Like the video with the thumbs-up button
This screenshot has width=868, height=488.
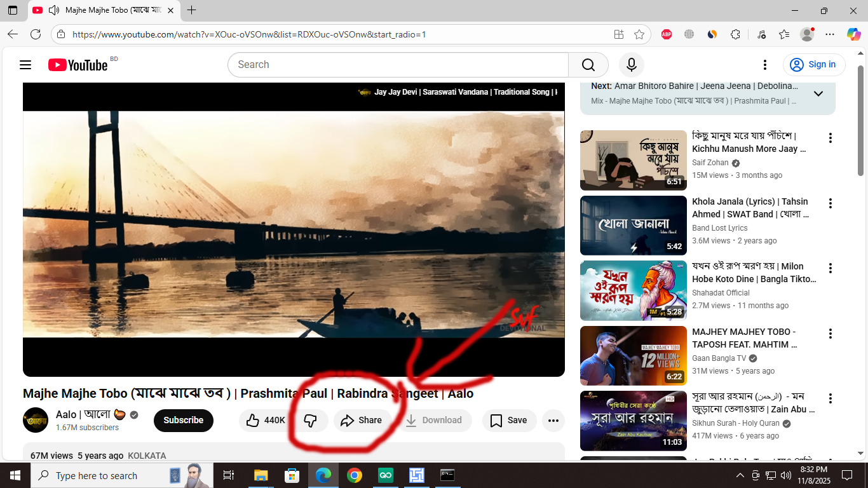pos(253,420)
